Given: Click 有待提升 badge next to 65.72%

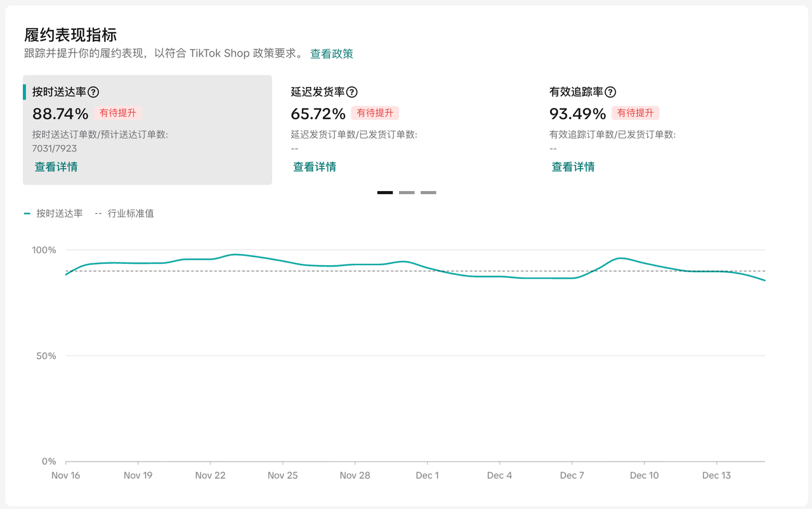Looking at the screenshot, I should coord(375,113).
